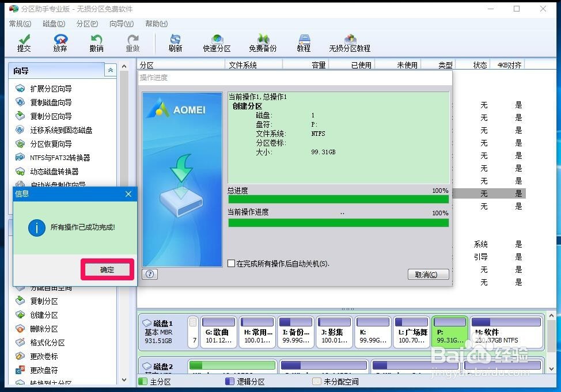
Task: Click the 刷新 (refresh) toolbar icon
Action: coord(175,43)
